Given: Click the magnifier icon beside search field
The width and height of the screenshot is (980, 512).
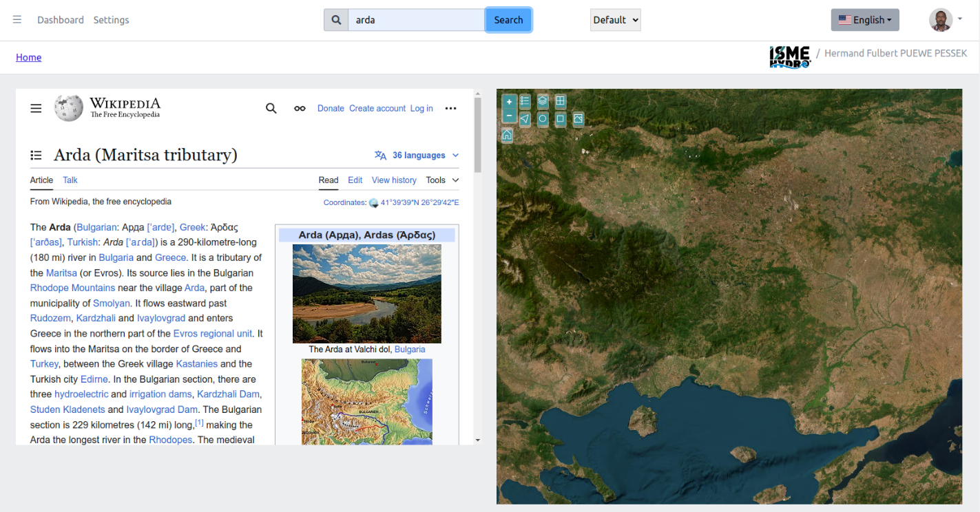Looking at the screenshot, I should [336, 20].
